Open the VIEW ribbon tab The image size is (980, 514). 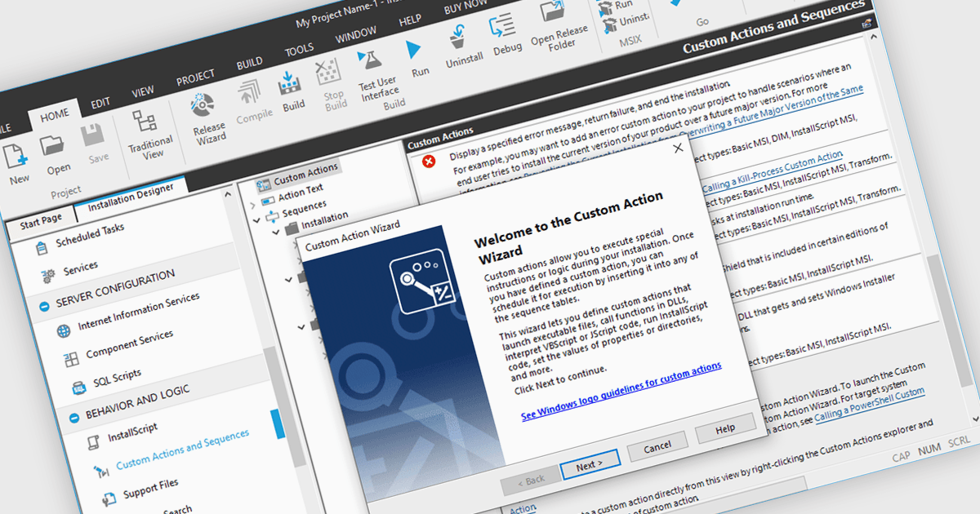(x=143, y=91)
